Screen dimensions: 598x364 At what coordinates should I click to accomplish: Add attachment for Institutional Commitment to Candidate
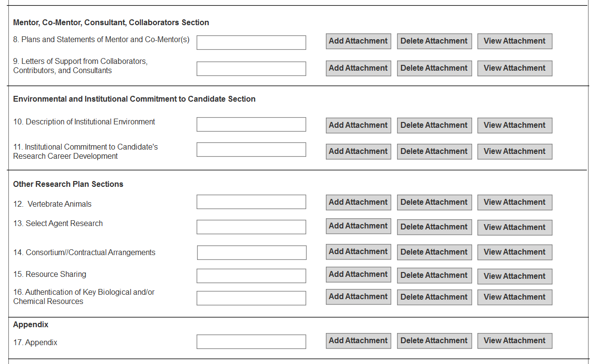358,152
